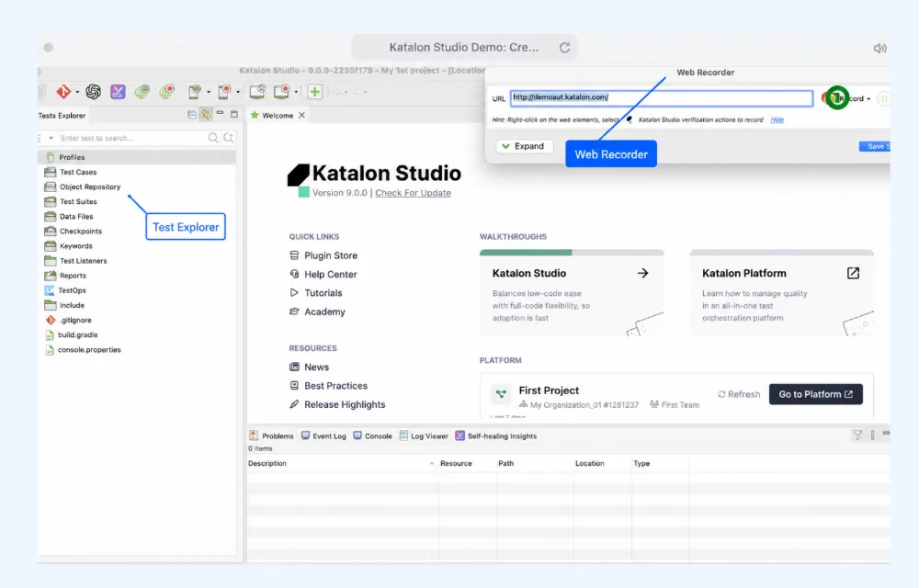Launch Spy Web globe icon
The image size is (919, 588).
coord(142,91)
